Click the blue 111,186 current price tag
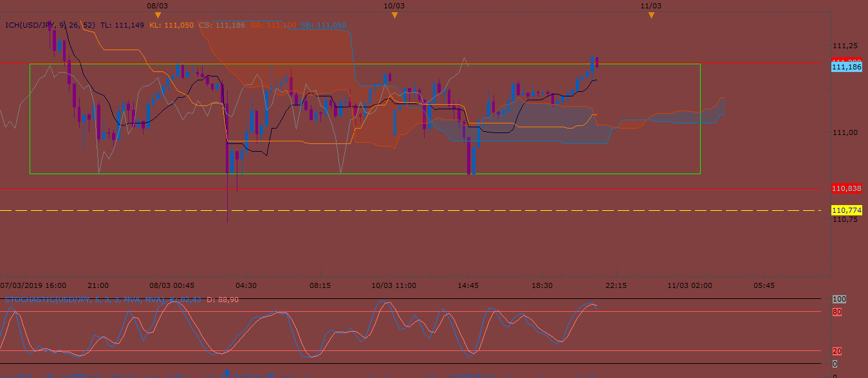868x378 pixels. tap(846, 67)
